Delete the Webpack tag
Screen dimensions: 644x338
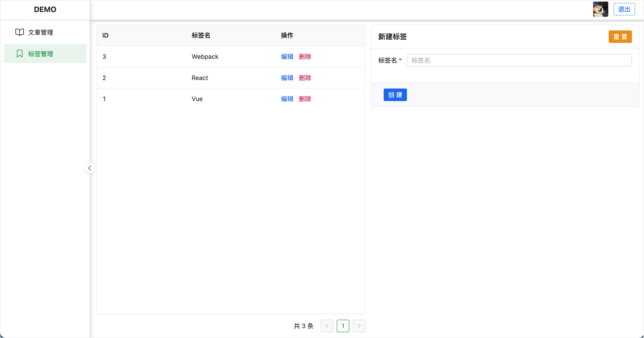pyautogui.click(x=305, y=57)
